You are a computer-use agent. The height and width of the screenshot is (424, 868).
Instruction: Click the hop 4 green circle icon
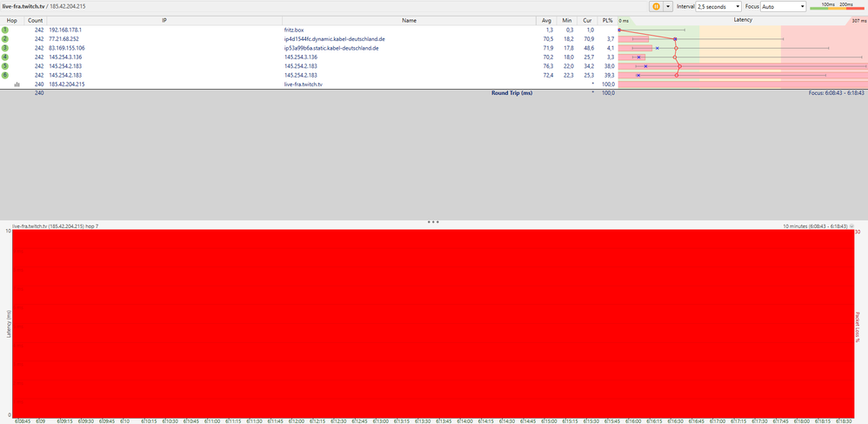coord(5,57)
